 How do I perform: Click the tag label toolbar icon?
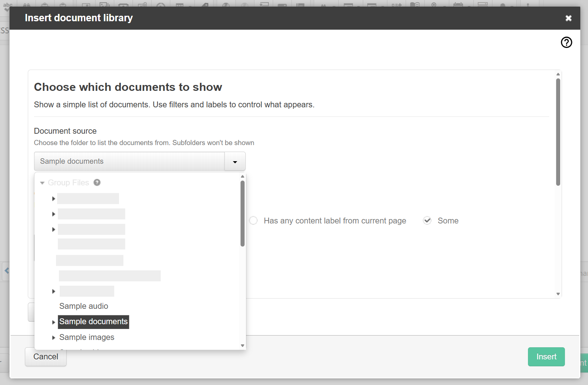point(206,5)
